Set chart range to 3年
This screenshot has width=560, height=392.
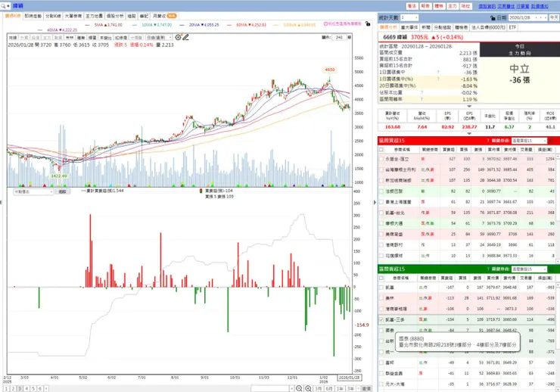(x=350, y=388)
